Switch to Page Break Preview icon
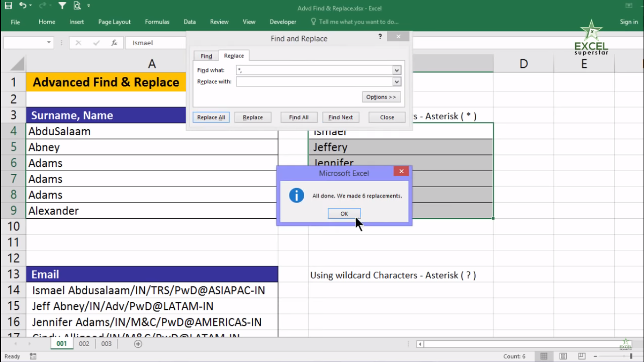The width and height of the screenshot is (644, 362). point(582,356)
